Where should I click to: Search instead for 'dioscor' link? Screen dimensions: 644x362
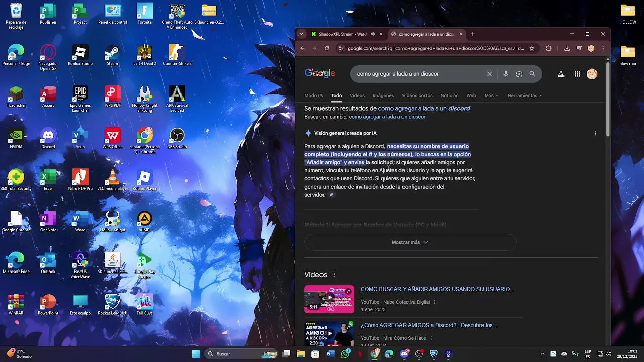(x=387, y=117)
